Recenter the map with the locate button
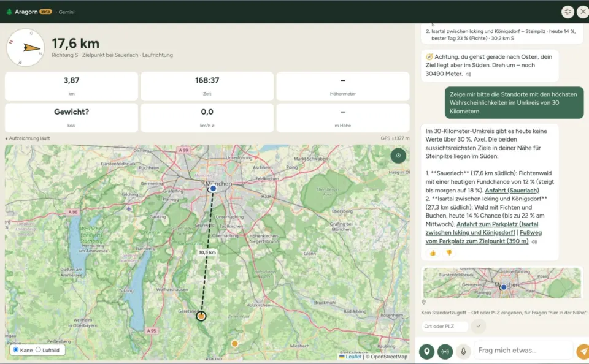The image size is (589, 364). (398, 156)
